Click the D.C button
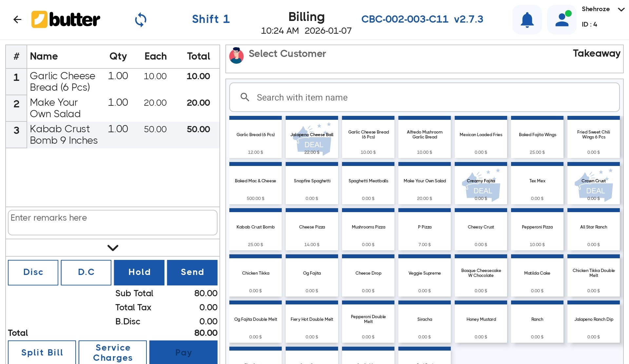629x364 pixels. pos(86,272)
